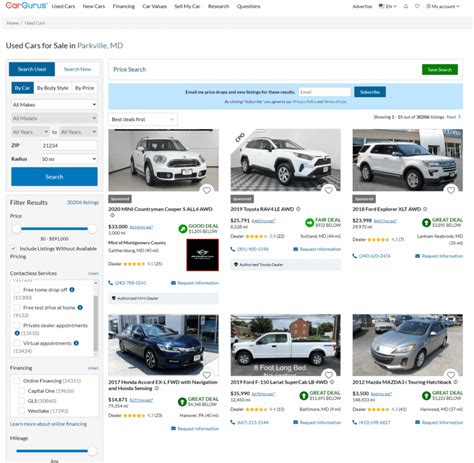The image size is (474, 463).
Task: Click the Mileage slider handle
Action: click(x=92, y=451)
